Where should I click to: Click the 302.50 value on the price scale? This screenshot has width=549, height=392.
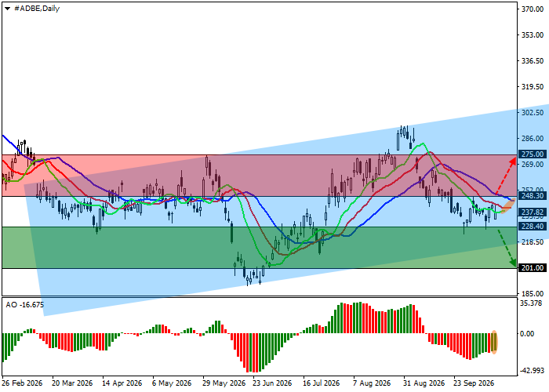click(533, 113)
